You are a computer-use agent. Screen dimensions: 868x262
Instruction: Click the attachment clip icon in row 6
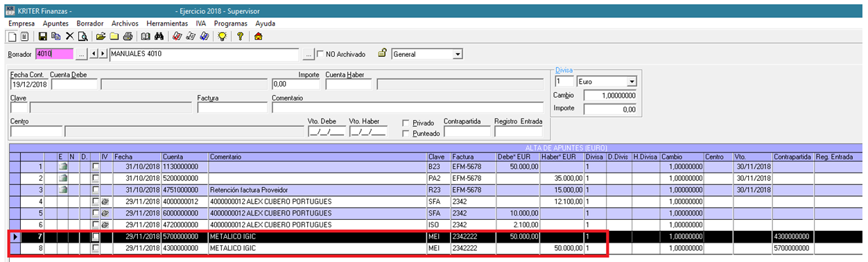[105, 225]
